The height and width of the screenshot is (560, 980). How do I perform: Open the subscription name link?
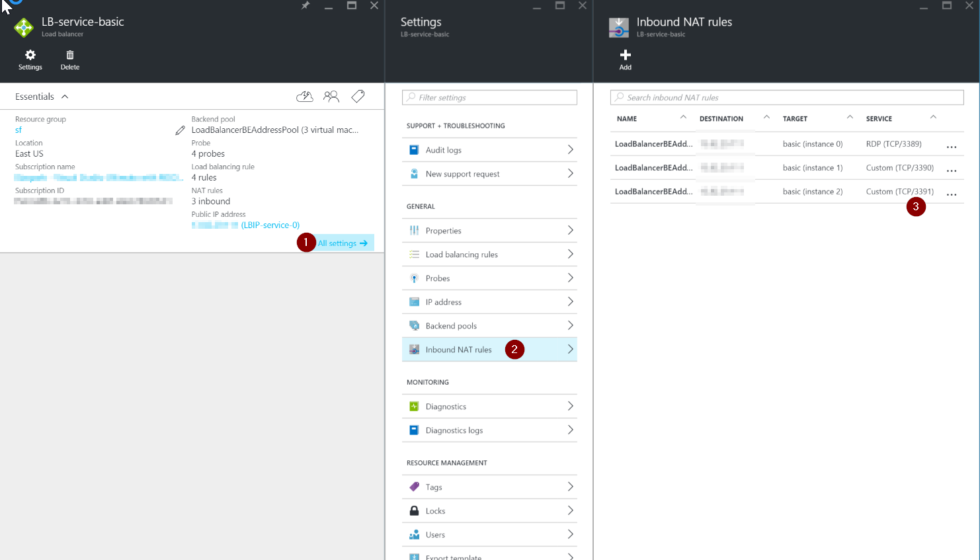(99, 178)
